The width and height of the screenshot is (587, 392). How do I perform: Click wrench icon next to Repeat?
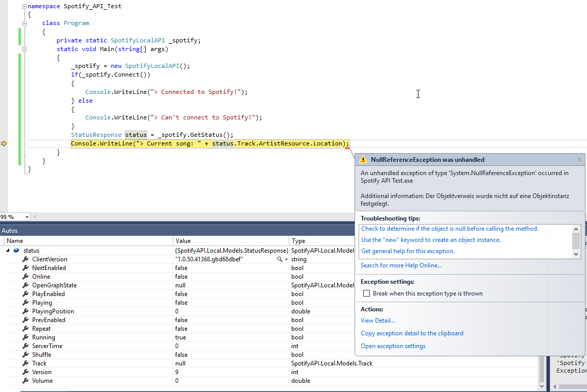(x=26, y=328)
